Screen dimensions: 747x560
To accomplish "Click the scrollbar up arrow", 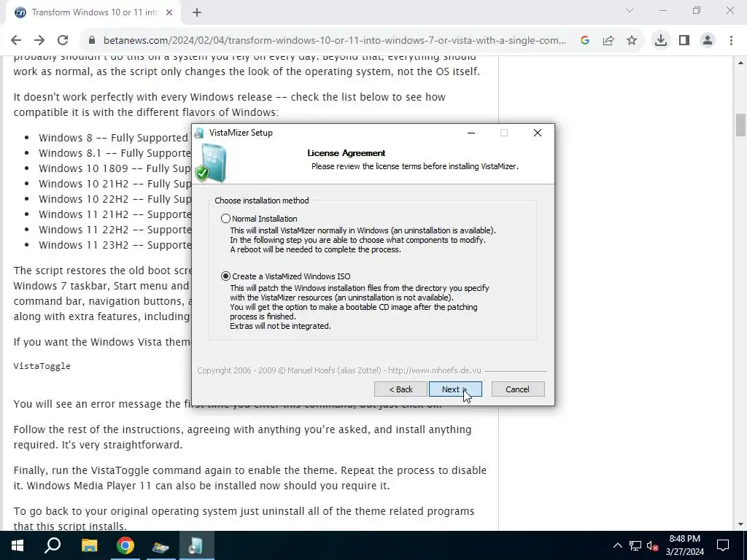I will click(740, 63).
